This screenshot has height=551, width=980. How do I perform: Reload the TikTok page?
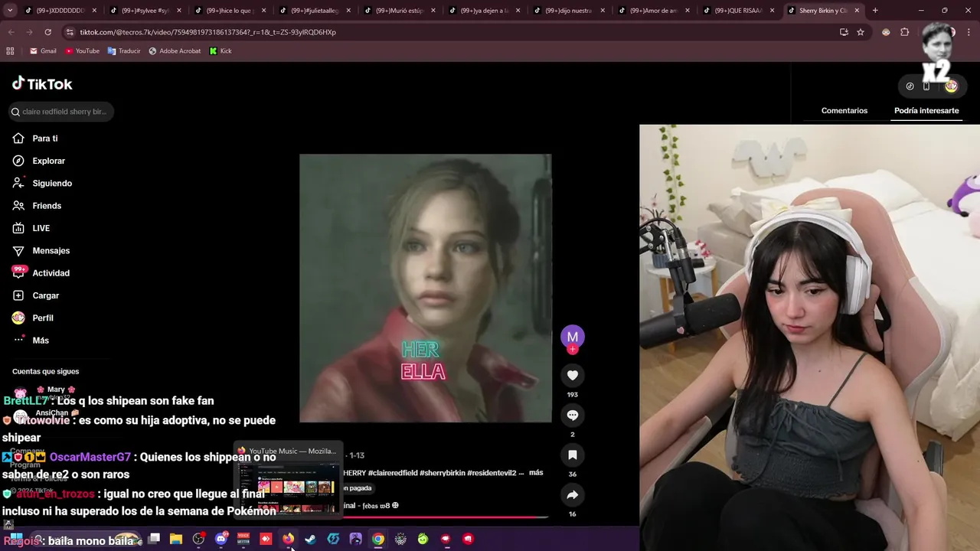47,32
